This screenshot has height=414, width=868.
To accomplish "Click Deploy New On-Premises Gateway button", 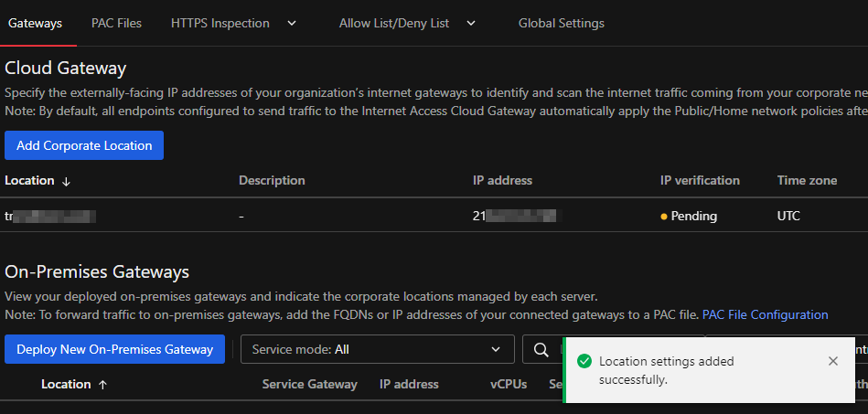I will click(x=114, y=349).
